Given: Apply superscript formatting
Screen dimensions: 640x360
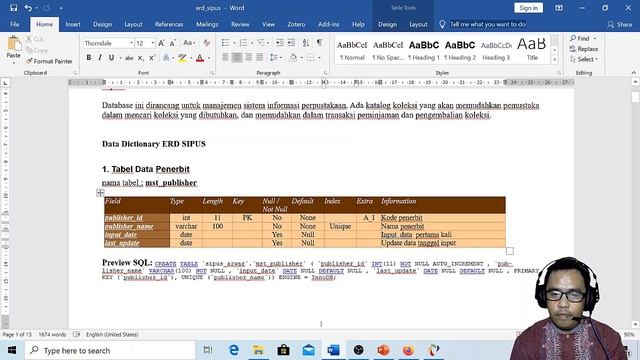Looking at the screenshot, I should click(x=152, y=58).
